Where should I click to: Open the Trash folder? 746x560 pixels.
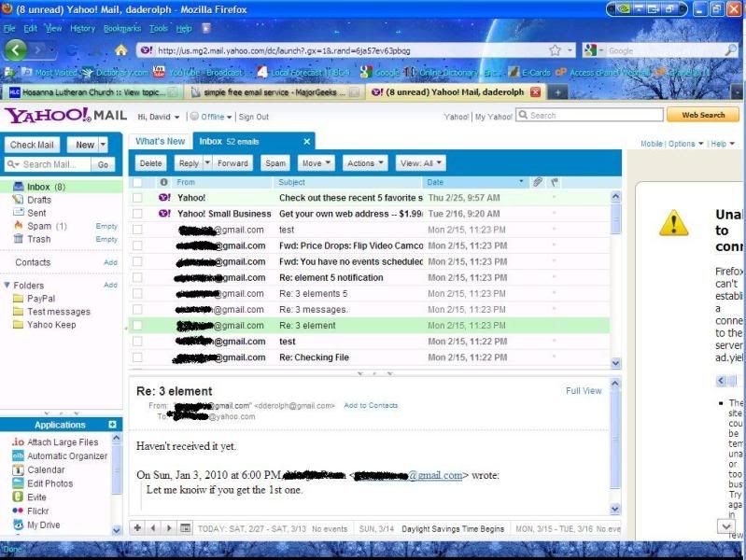39,239
